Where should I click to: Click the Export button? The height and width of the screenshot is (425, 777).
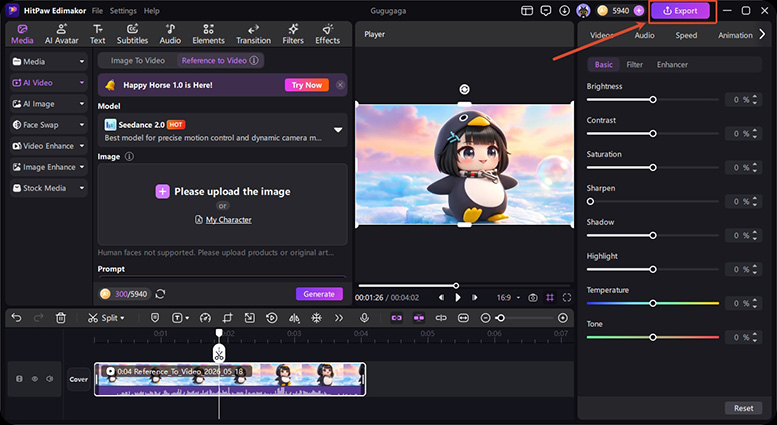[680, 10]
